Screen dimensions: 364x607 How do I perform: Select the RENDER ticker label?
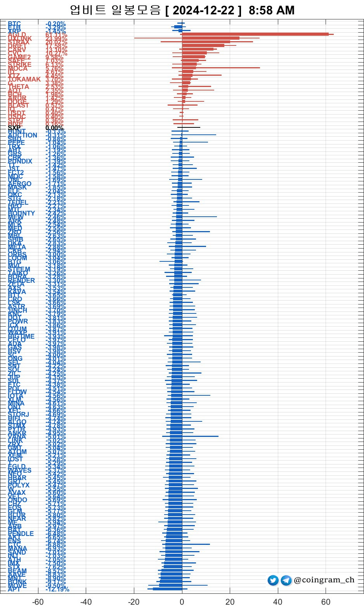(21, 280)
